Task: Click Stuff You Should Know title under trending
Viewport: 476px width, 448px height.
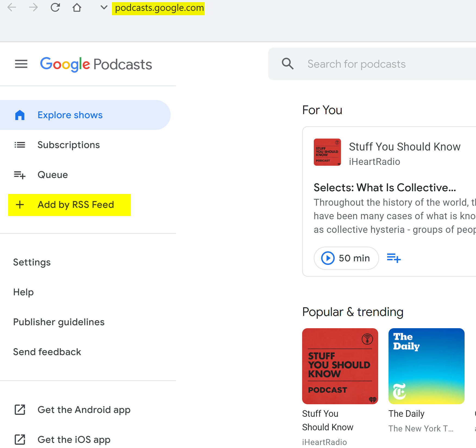Action: click(328, 420)
